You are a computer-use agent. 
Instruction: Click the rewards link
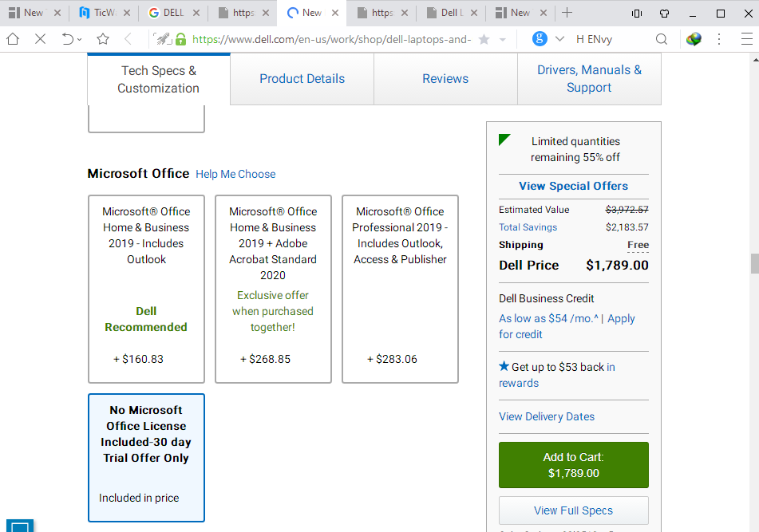[519, 383]
